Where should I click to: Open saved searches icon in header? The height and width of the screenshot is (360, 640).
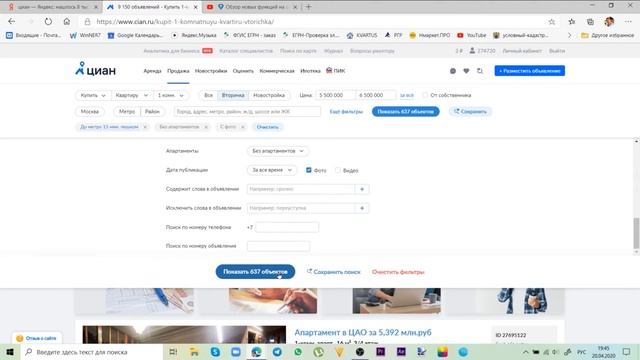click(x=480, y=71)
